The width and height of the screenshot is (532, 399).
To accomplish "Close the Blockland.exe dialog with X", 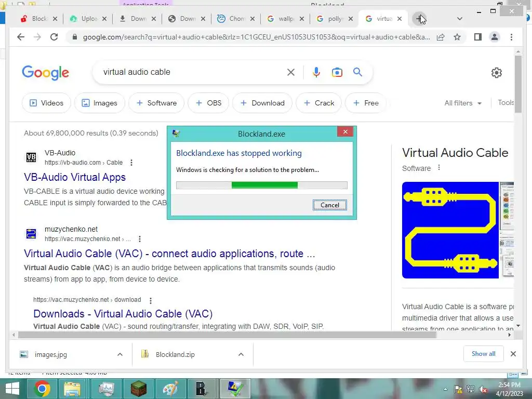I will (345, 131).
